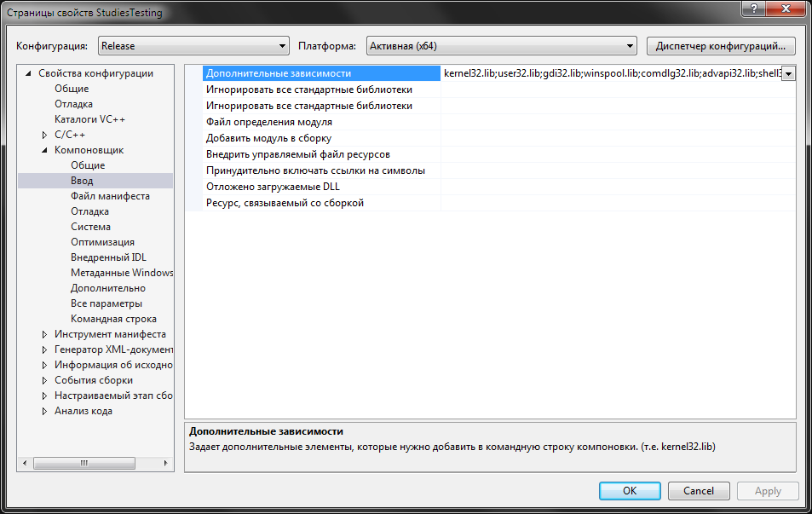The height and width of the screenshot is (514, 812).
Task: Expand the Анализ кода node
Action: point(45,411)
